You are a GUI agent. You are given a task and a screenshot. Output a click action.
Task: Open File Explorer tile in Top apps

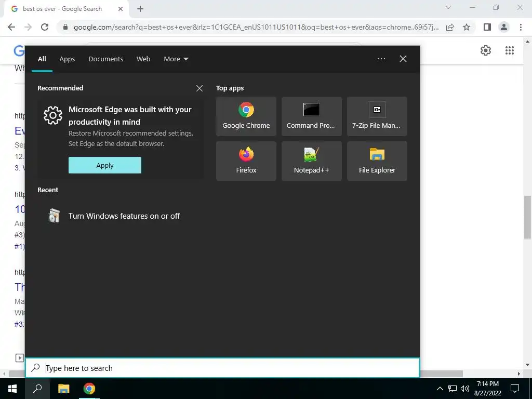[377, 161]
